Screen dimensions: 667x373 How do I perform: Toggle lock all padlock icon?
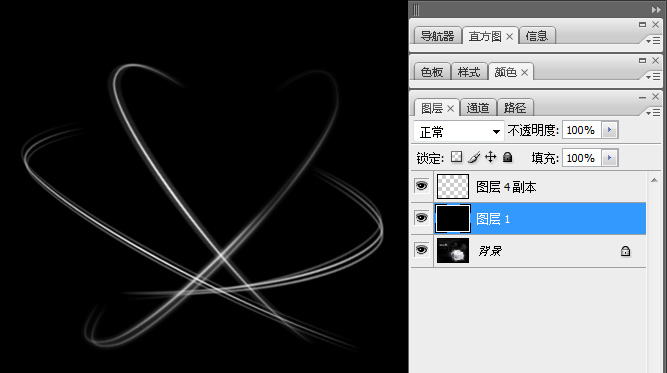click(x=507, y=157)
